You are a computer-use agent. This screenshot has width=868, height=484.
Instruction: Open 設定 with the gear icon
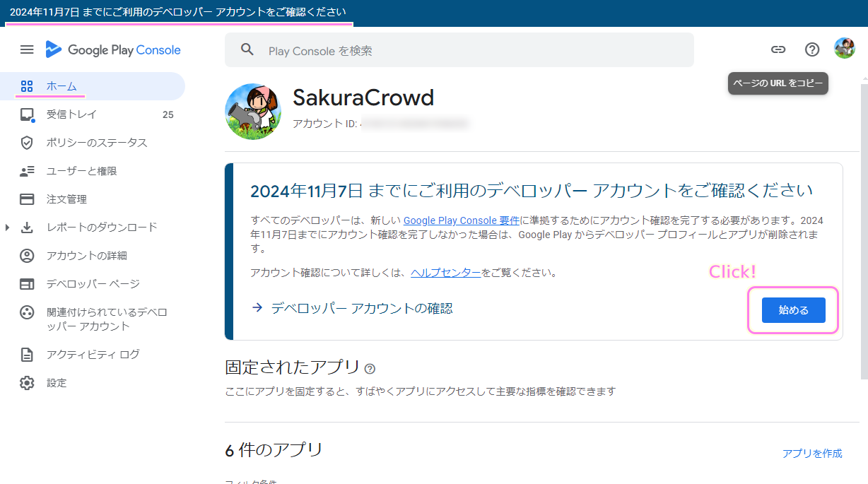click(57, 383)
